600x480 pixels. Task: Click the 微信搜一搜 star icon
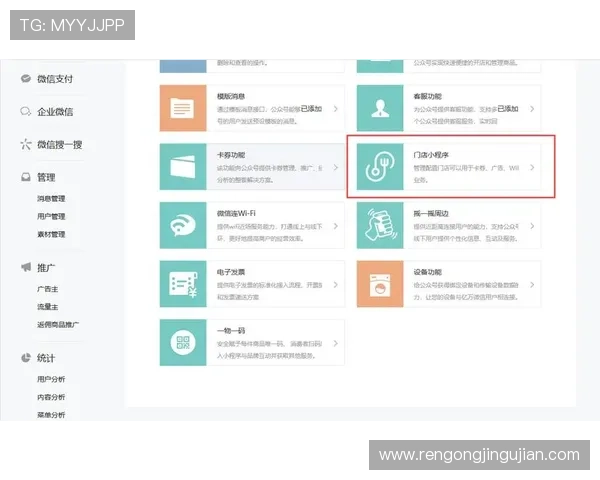tap(26, 144)
